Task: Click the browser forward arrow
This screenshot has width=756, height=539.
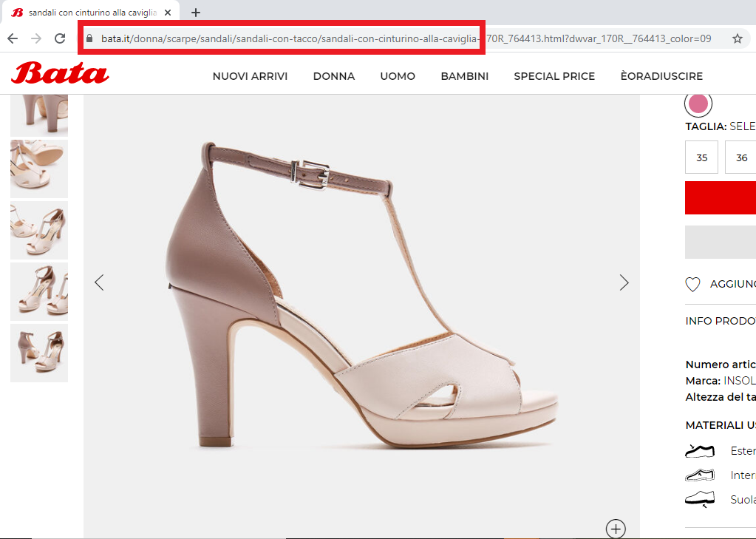Action: tap(36, 38)
